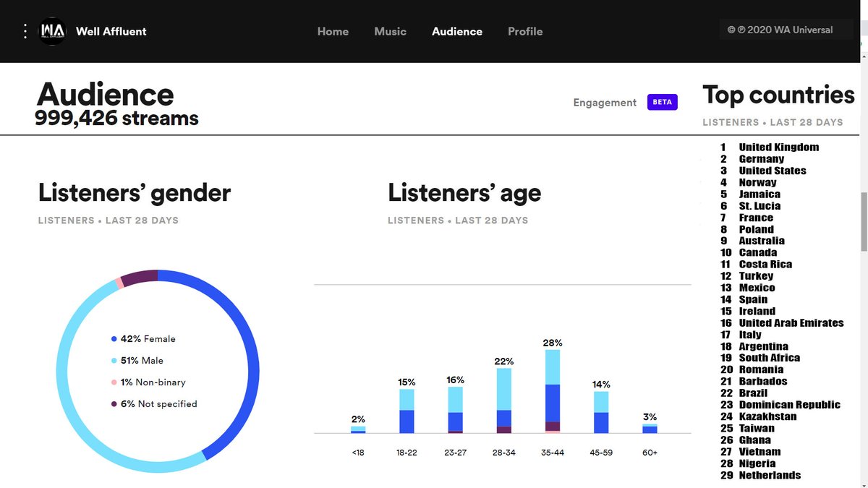Click the 35-44 axis label
The image size is (868, 488).
click(553, 453)
